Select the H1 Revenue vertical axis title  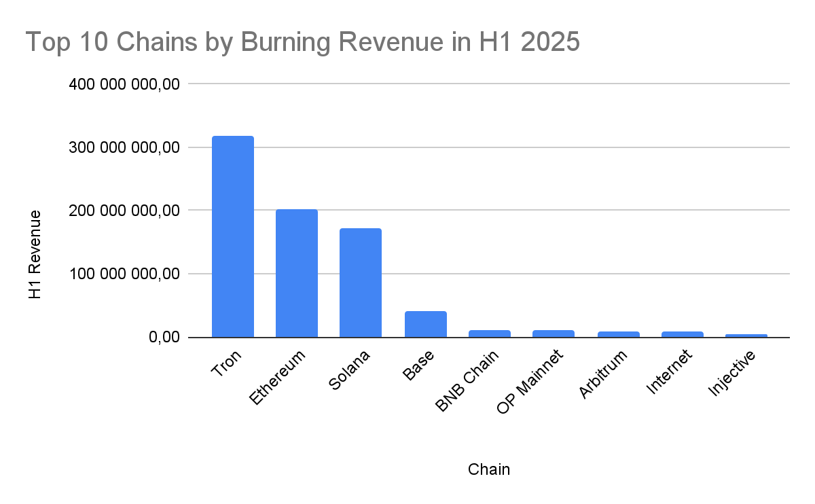click(x=35, y=255)
